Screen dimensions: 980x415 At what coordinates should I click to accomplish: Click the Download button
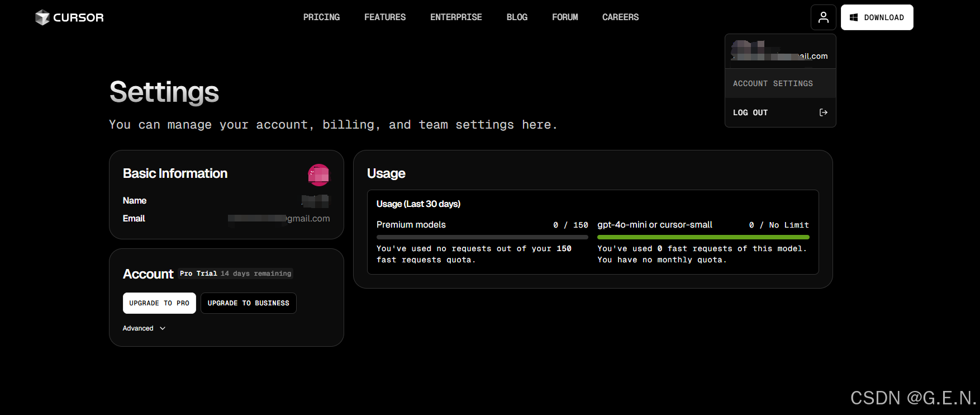pos(877,17)
